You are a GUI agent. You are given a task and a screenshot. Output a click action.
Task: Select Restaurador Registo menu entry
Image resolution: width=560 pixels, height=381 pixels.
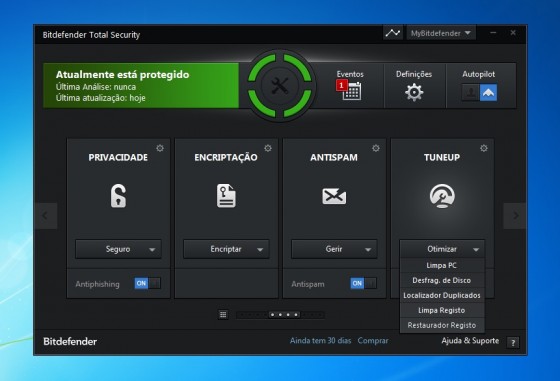pyautogui.click(x=442, y=325)
